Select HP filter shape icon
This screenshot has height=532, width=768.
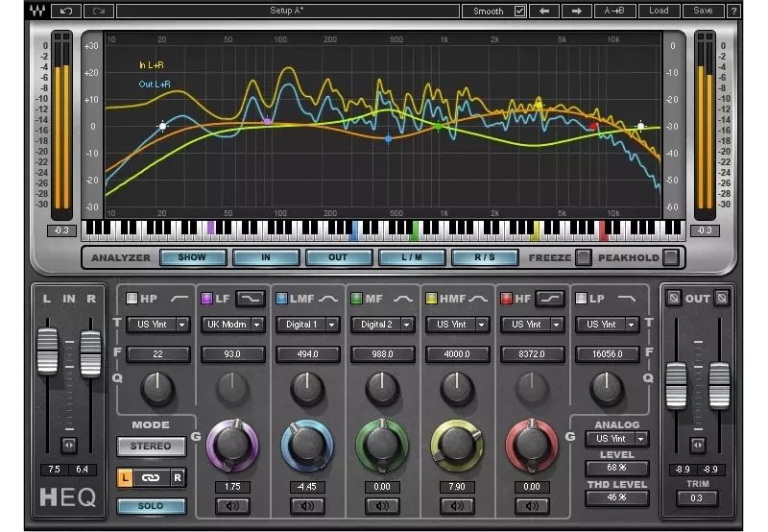[180, 299]
